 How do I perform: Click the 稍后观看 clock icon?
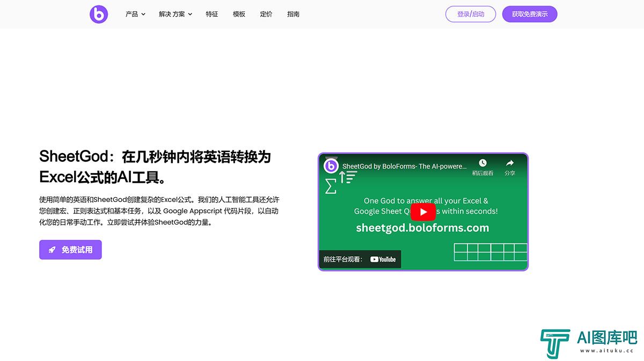tap(482, 163)
